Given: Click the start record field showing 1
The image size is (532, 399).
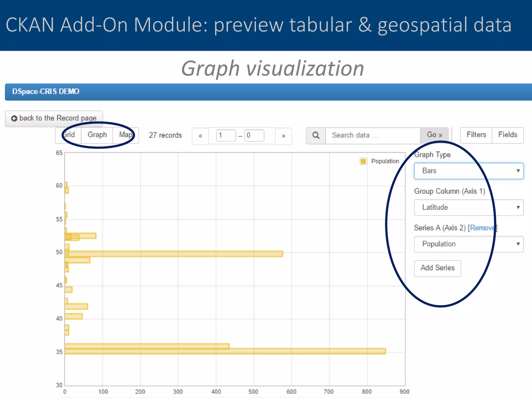Looking at the screenshot, I should click(226, 136).
